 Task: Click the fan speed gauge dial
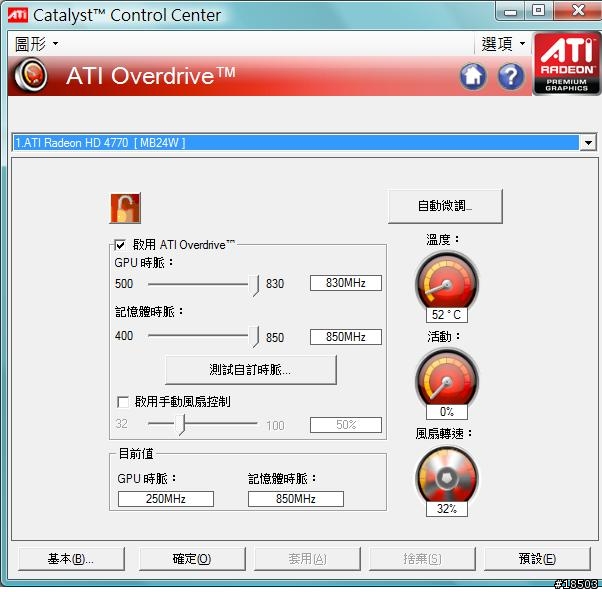tap(447, 475)
